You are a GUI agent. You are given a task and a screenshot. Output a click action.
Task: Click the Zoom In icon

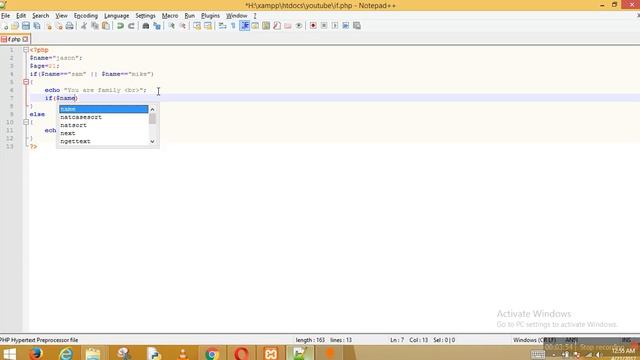point(171,26)
